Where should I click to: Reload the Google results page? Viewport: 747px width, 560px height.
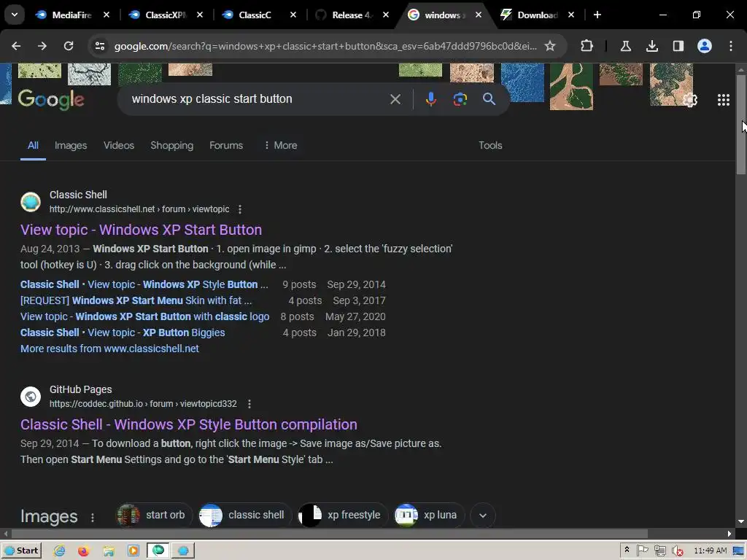[x=69, y=46]
